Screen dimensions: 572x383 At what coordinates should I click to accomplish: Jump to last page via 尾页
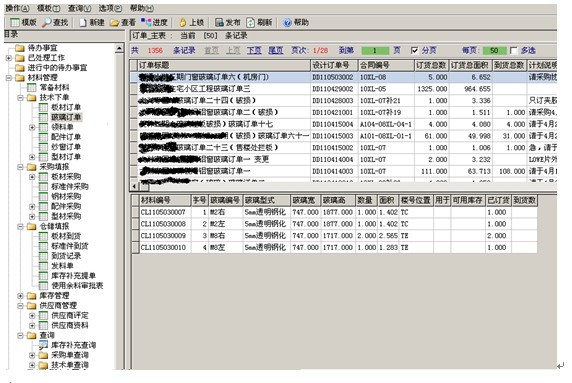(x=276, y=50)
